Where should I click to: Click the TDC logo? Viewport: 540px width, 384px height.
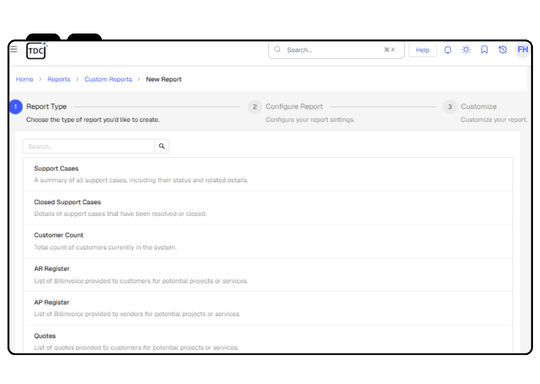[36, 51]
